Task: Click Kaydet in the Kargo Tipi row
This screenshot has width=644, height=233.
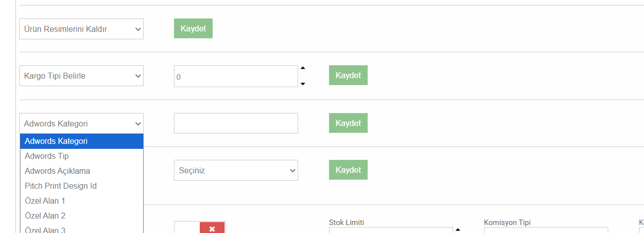Action: (x=348, y=75)
